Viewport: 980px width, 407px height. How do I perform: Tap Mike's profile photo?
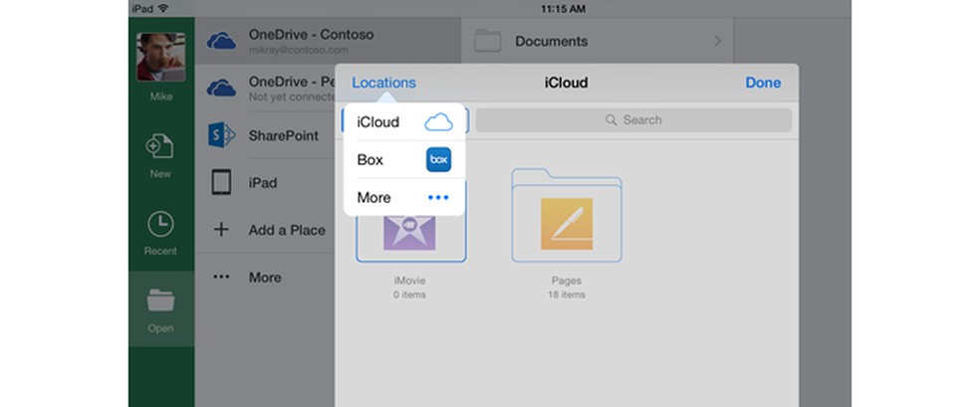point(160,57)
